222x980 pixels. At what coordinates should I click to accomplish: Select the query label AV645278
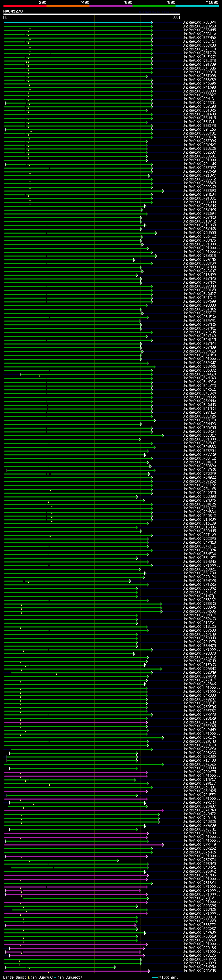(x=13, y=11)
